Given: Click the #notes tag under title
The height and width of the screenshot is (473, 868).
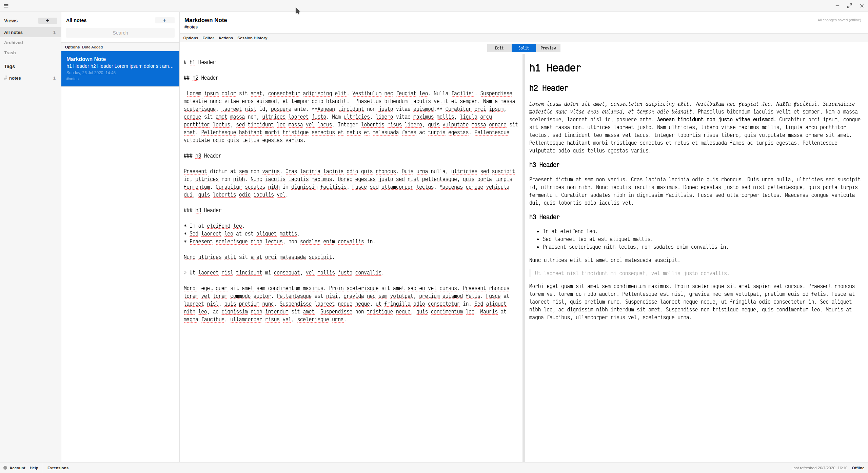Looking at the screenshot, I should tap(191, 27).
